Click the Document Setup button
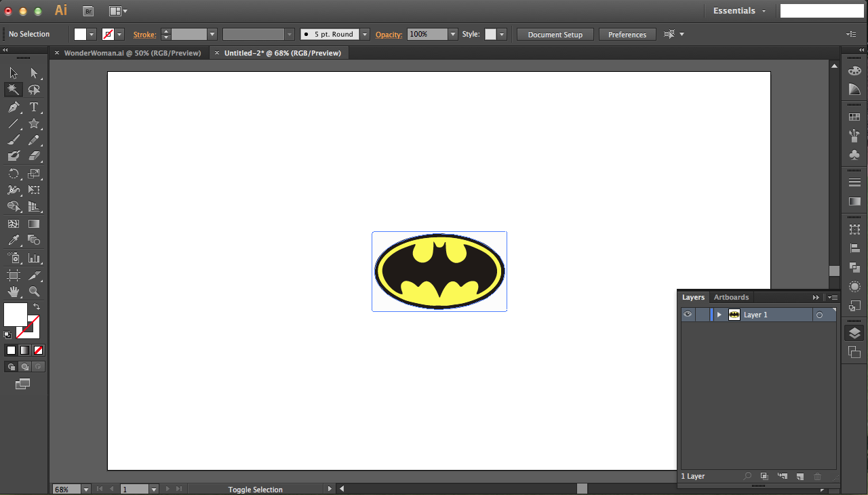 (x=555, y=35)
